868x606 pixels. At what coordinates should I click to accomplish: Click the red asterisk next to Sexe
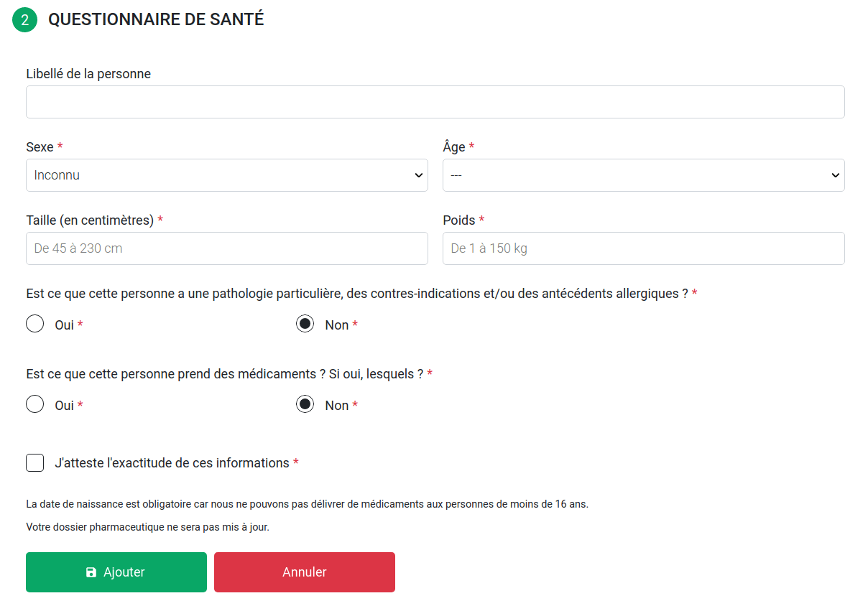click(x=60, y=146)
